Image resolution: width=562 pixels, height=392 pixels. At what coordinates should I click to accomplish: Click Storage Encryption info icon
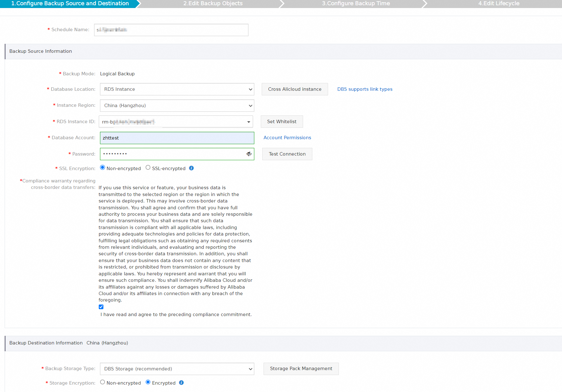pos(181,383)
